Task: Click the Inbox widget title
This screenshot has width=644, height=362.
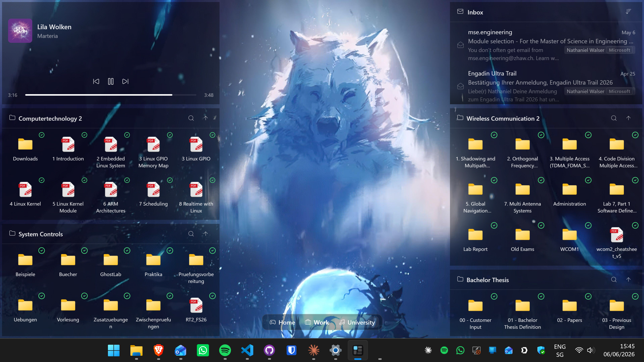Action: 475,12
